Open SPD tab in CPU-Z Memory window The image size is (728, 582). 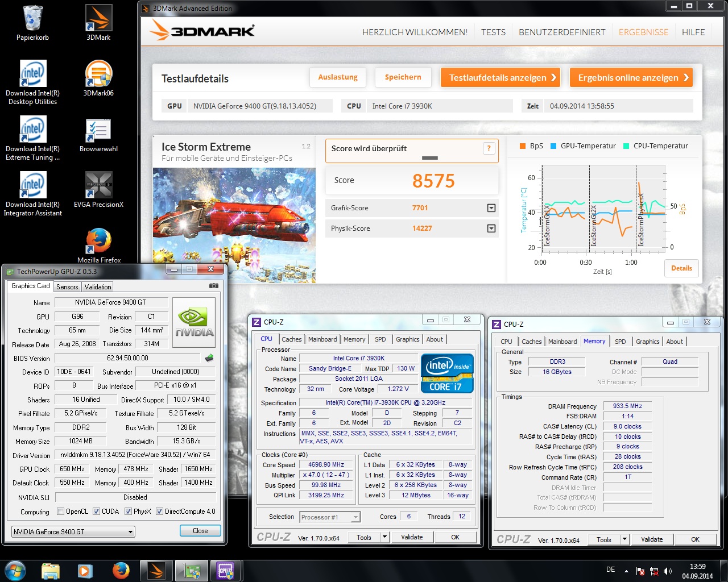(621, 342)
